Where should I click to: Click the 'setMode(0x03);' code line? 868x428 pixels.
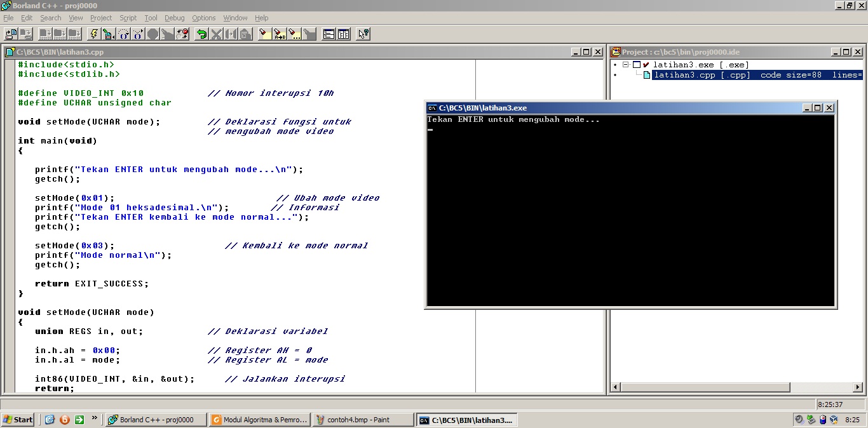pos(75,246)
